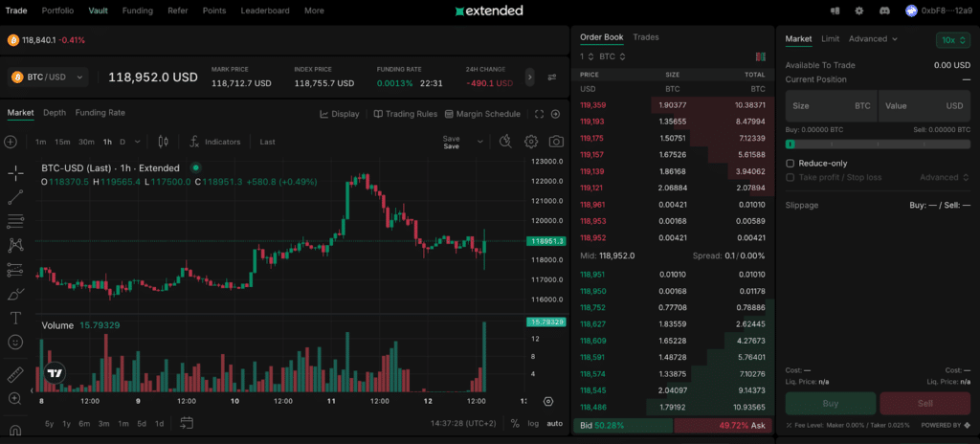
Task: Toggle the magnet mode tool
Action: pyautogui.click(x=15, y=431)
